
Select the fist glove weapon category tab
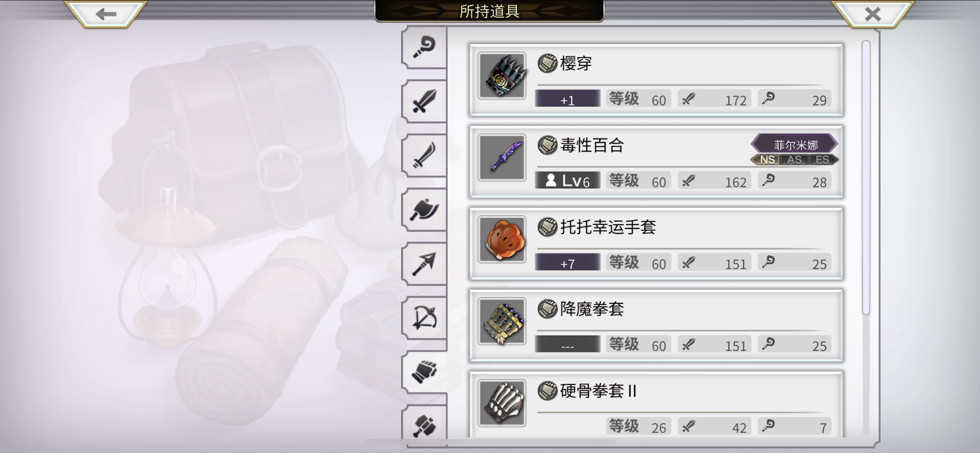424,371
